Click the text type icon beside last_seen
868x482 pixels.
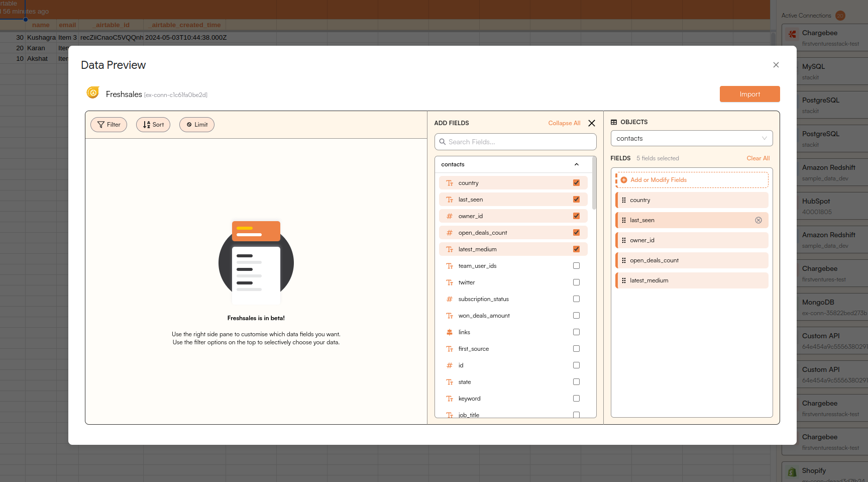tap(450, 200)
